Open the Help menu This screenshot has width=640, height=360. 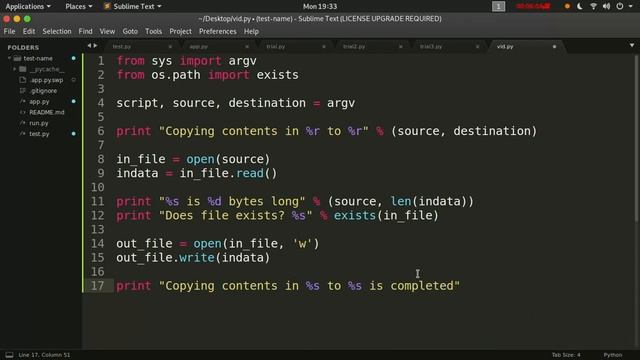coord(251,31)
